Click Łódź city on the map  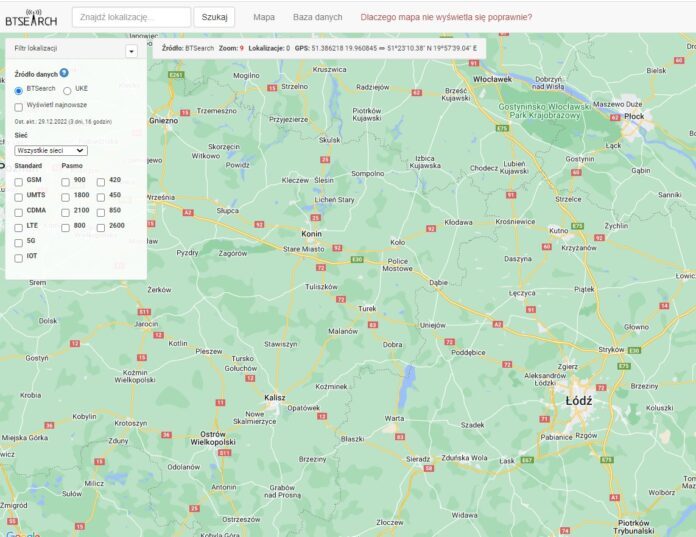pyautogui.click(x=578, y=400)
